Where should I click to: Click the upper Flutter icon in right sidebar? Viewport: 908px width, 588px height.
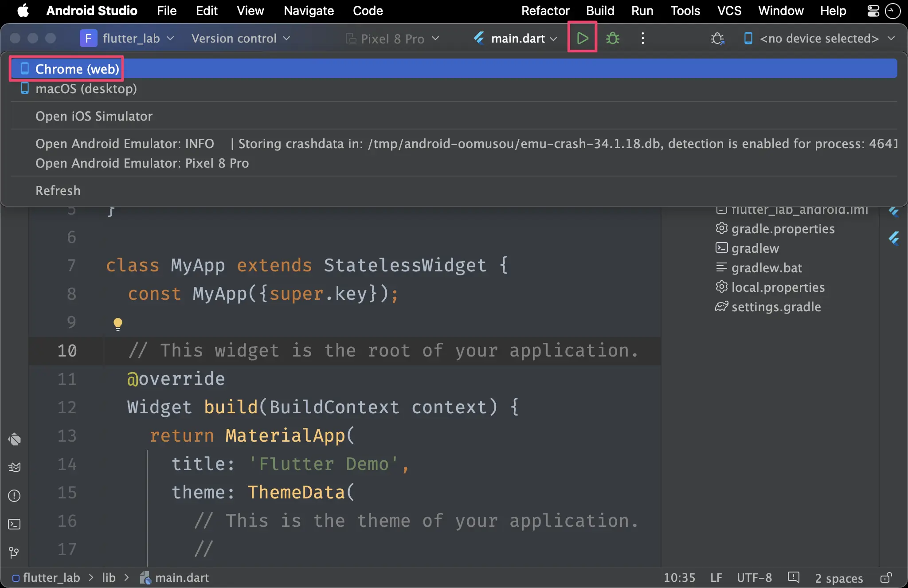[894, 212]
